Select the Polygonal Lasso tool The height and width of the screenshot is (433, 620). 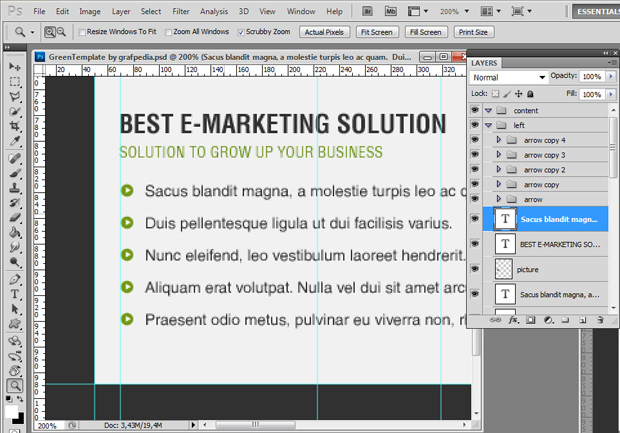coord(15,97)
